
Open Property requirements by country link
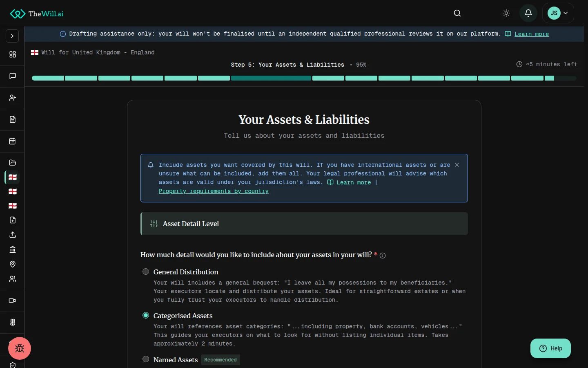pos(214,191)
